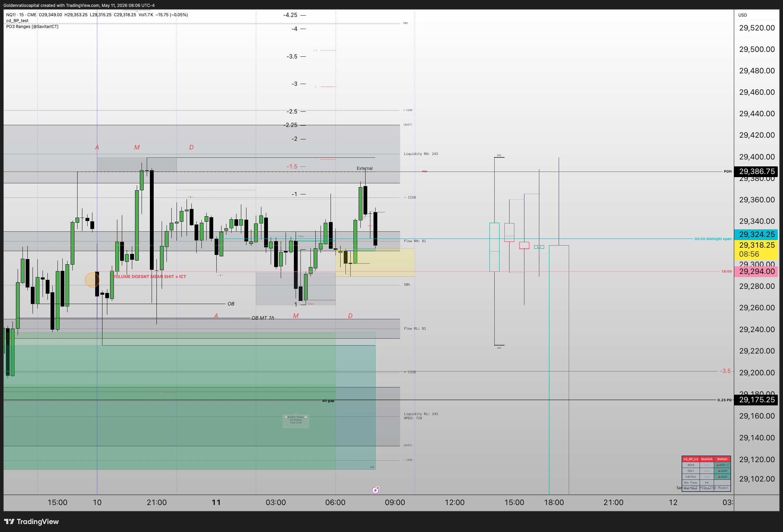Viewport: 783px width, 532px height.
Task: Click the 29,520.00 price axis label
Action: point(757,28)
